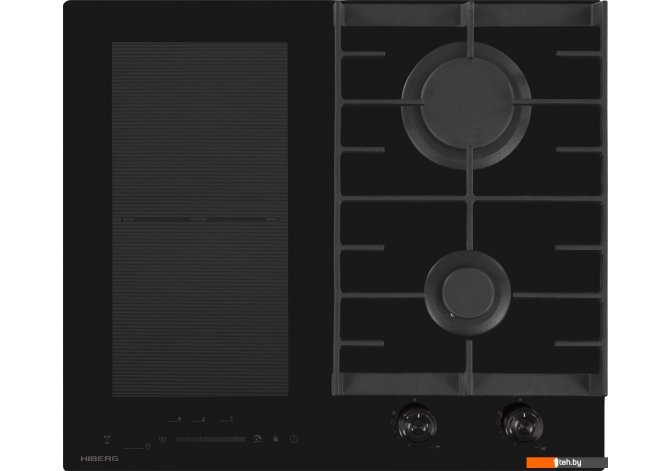Image resolution: width=670 pixels, height=471 pixels.
Task: Tap the power on/off icon
Action: [x=293, y=438]
